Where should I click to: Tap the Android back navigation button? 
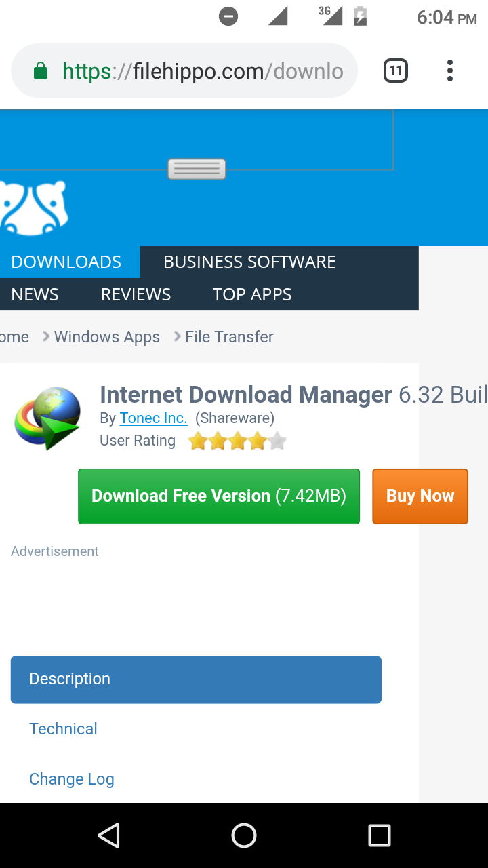coord(108,835)
